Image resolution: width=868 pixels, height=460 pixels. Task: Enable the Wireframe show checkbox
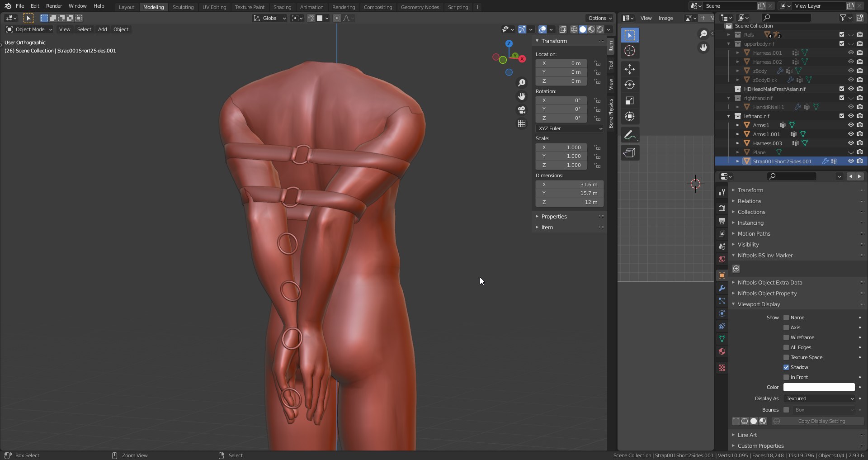(x=786, y=337)
